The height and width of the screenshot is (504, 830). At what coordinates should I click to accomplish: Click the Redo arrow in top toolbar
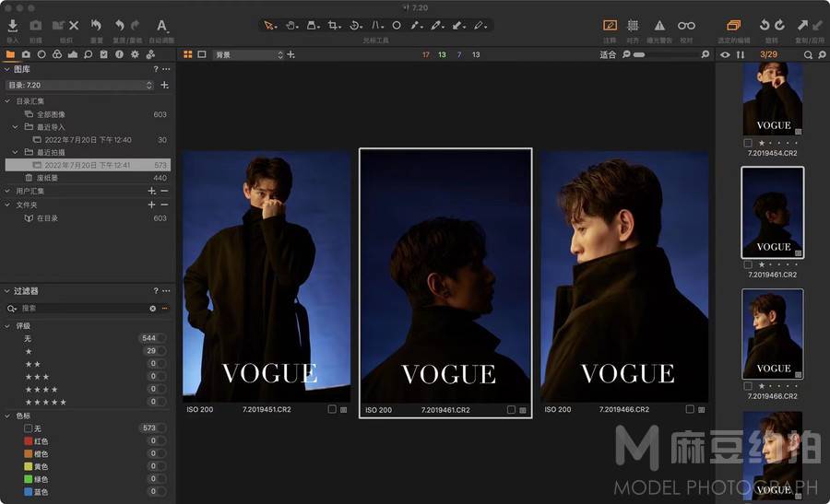pyautogui.click(x=135, y=25)
